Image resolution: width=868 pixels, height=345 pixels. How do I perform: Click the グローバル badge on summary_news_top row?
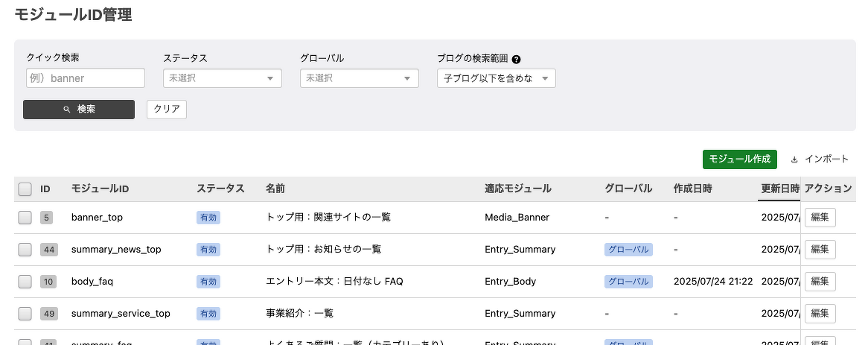coord(628,250)
